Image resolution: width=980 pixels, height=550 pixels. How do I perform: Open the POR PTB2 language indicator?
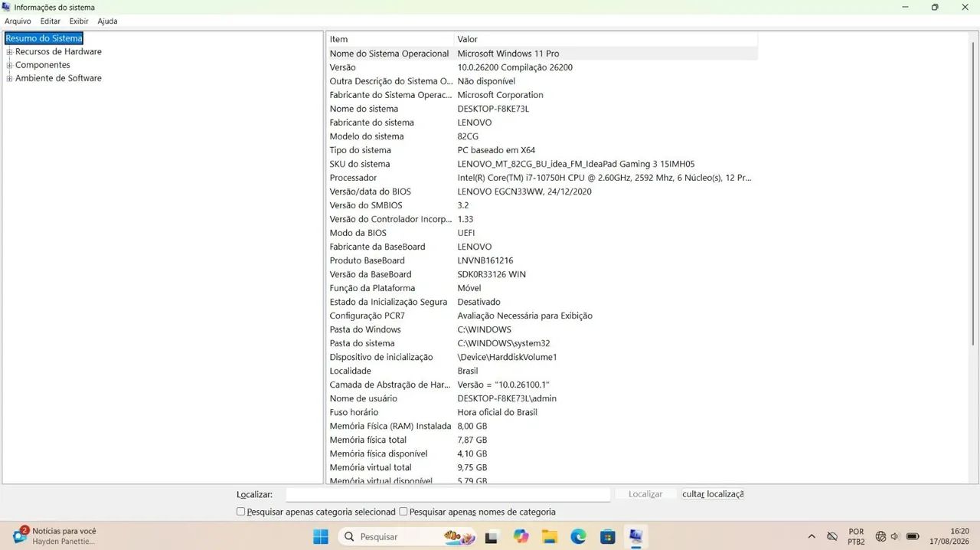pyautogui.click(x=857, y=537)
